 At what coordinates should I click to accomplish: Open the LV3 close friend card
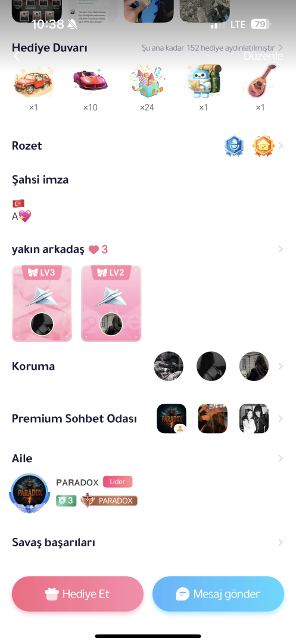pyautogui.click(x=42, y=304)
